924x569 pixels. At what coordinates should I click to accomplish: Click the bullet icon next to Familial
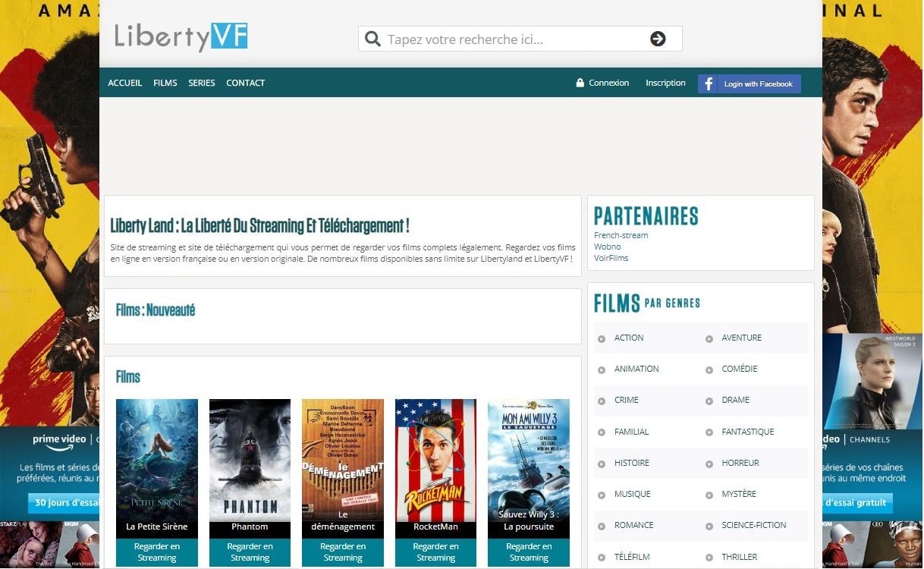coord(602,432)
